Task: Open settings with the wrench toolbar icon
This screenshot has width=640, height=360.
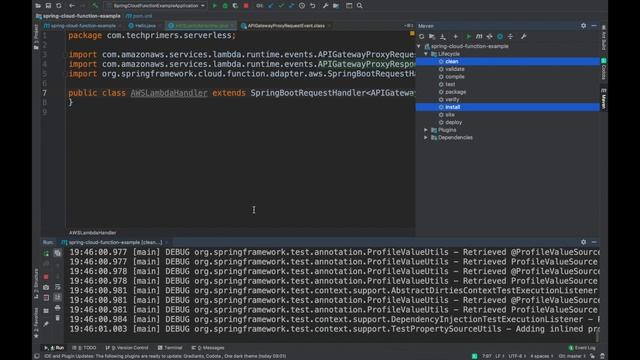Action: click(325, 6)
